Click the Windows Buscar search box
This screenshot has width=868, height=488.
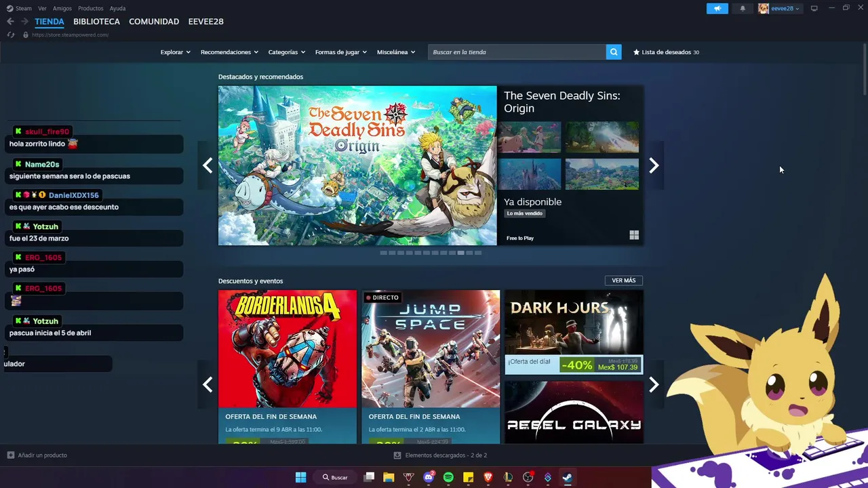[x=336, y=477]
